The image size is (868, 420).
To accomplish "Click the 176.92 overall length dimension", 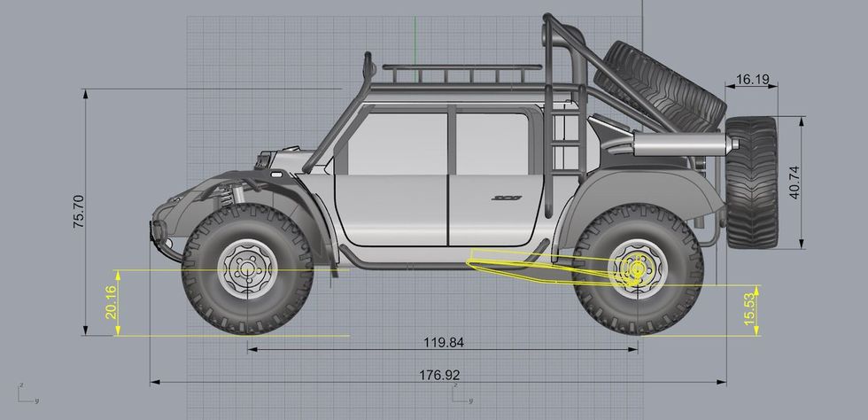I will point(439,375).
